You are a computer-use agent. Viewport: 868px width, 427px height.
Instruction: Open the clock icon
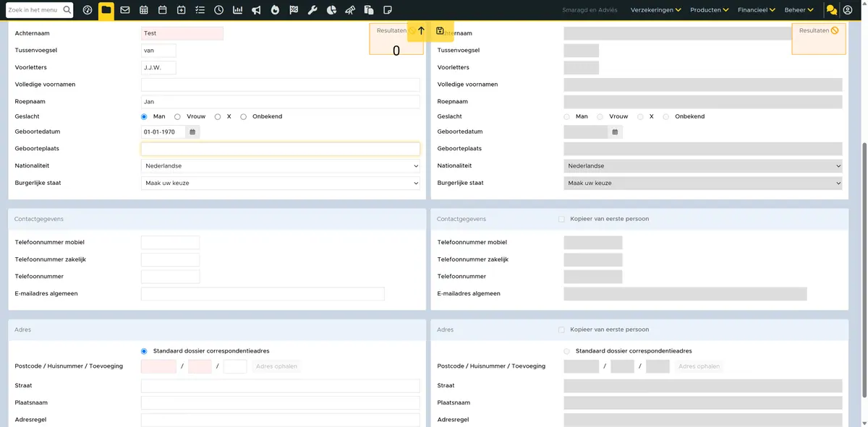(218, 10)
